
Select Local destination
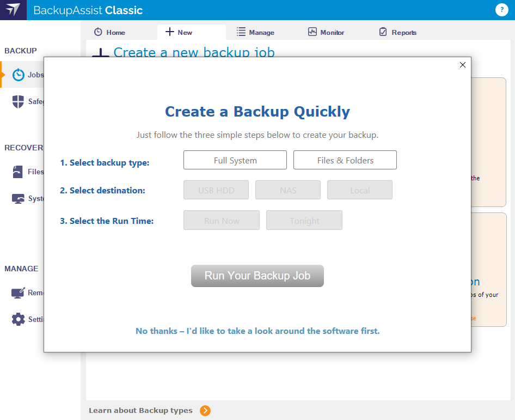[x=360, y=190]
